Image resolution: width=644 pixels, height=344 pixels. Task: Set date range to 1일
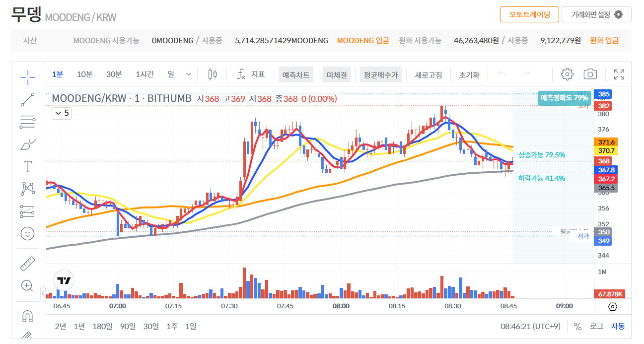tap(191, 326)
